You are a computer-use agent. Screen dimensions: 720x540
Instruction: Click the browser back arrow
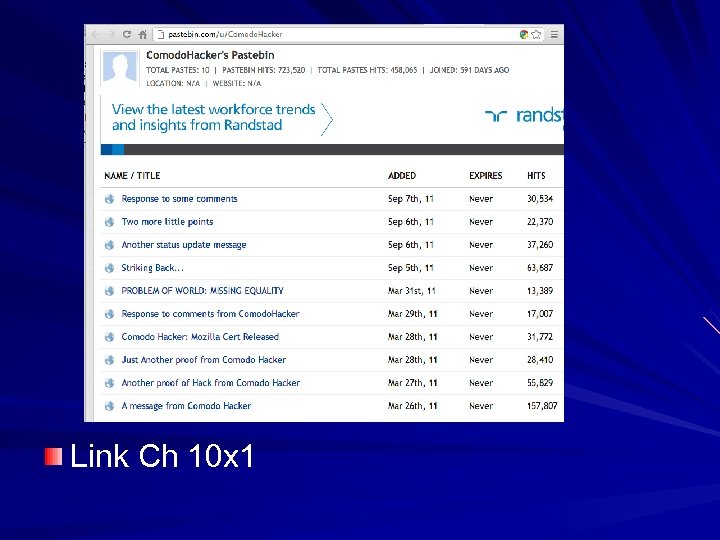click(96, 34)
